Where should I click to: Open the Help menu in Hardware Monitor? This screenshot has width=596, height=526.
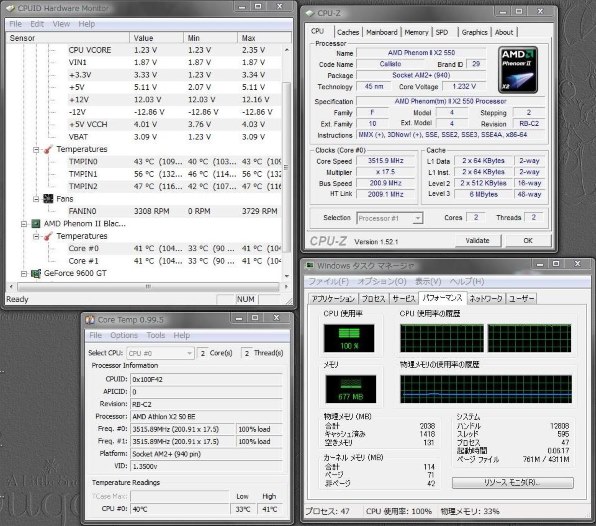point(87,24)
